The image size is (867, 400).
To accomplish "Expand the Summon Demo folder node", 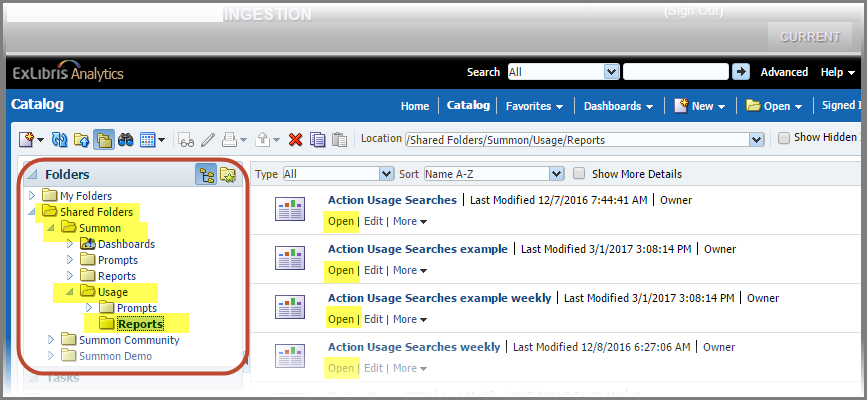I will tap(51, 356).
